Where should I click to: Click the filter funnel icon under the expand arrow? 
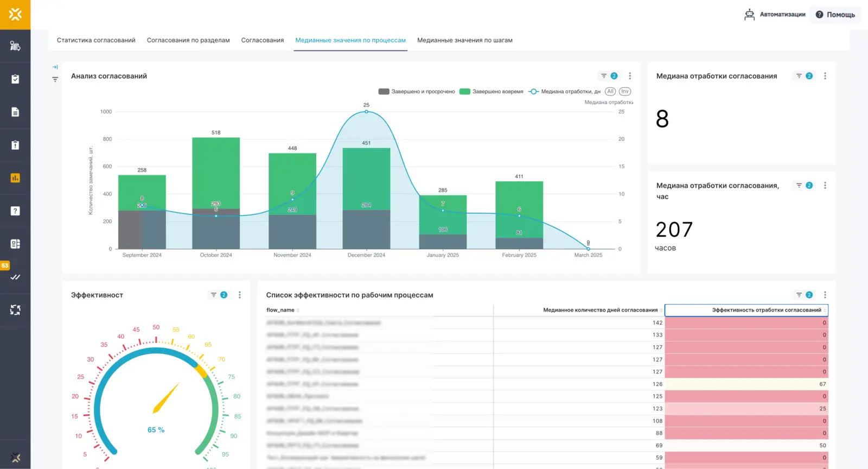[x=55, y=79]
